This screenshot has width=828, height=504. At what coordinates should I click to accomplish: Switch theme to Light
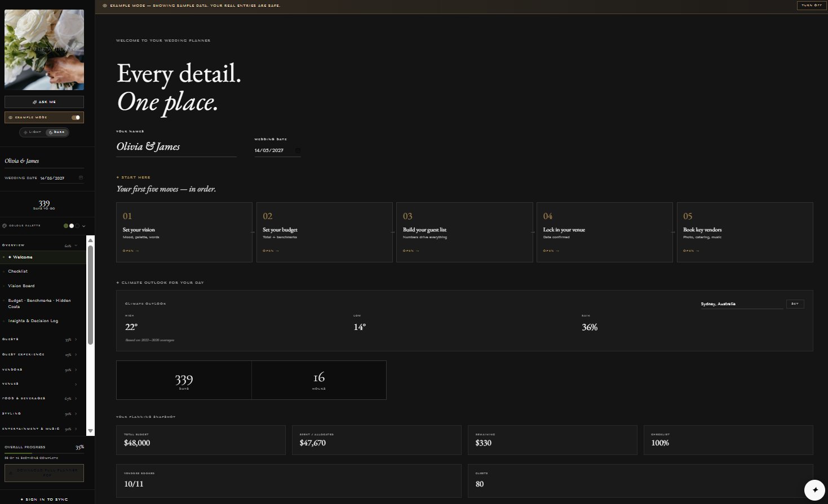pyautogui.click(x=33, y=132)
